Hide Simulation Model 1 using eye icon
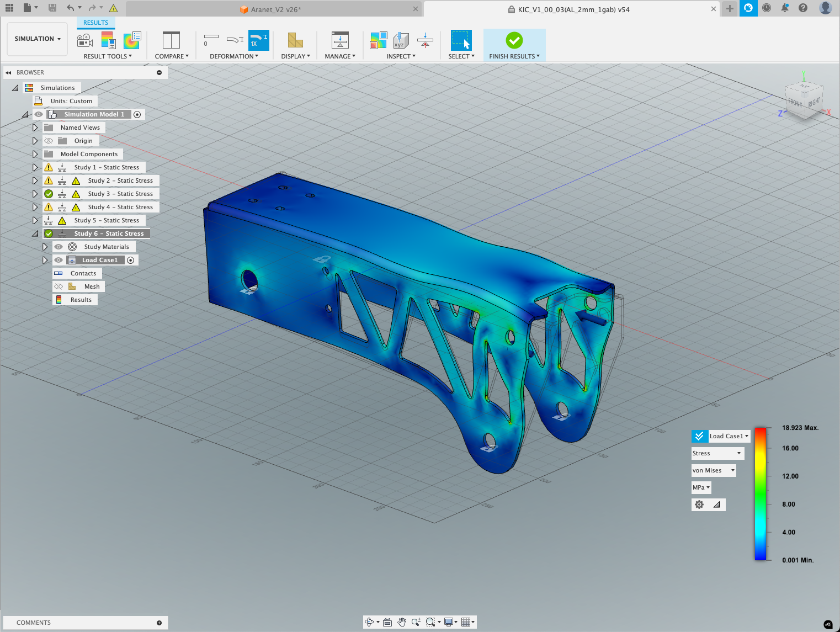 pyautogui.click(x=39, y=114)
